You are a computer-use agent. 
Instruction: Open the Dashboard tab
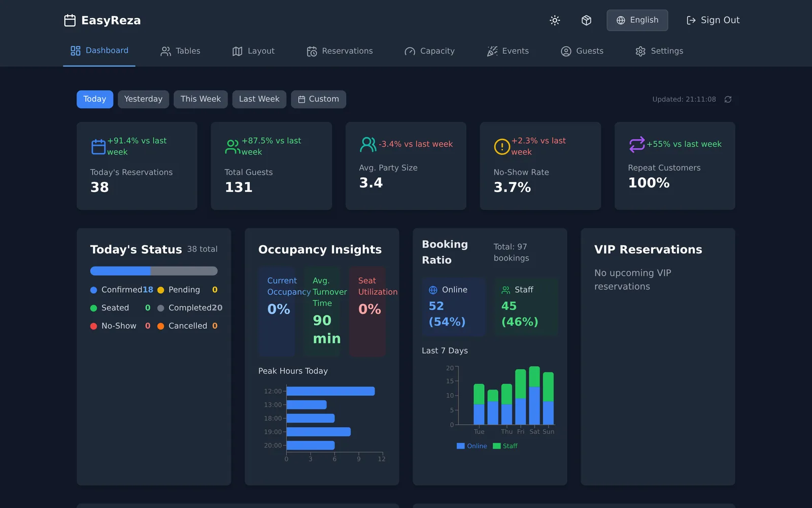(99, 51)
